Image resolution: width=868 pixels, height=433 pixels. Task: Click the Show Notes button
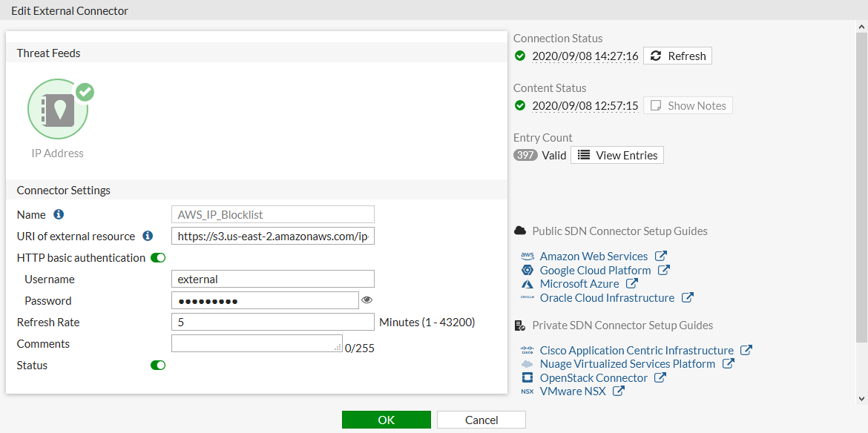click(687, 105)
